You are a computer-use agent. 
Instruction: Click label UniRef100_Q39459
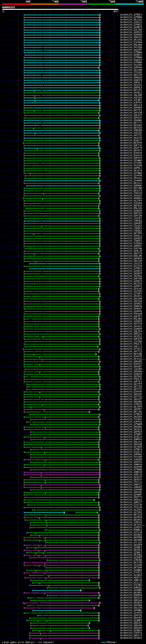click(131, 35)
